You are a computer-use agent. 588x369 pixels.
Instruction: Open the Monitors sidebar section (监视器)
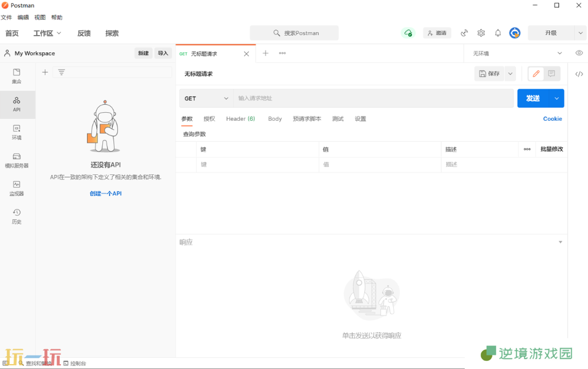[17, 189]
